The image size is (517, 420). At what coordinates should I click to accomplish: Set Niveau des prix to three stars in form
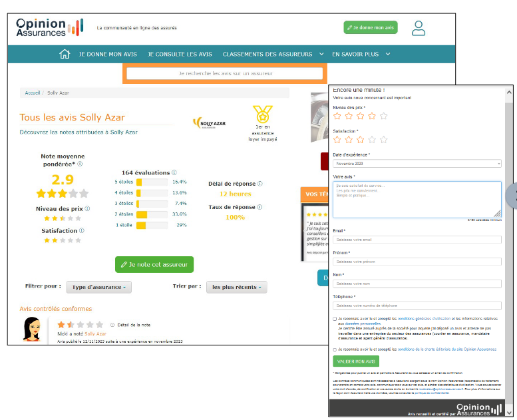coord(360,116)
